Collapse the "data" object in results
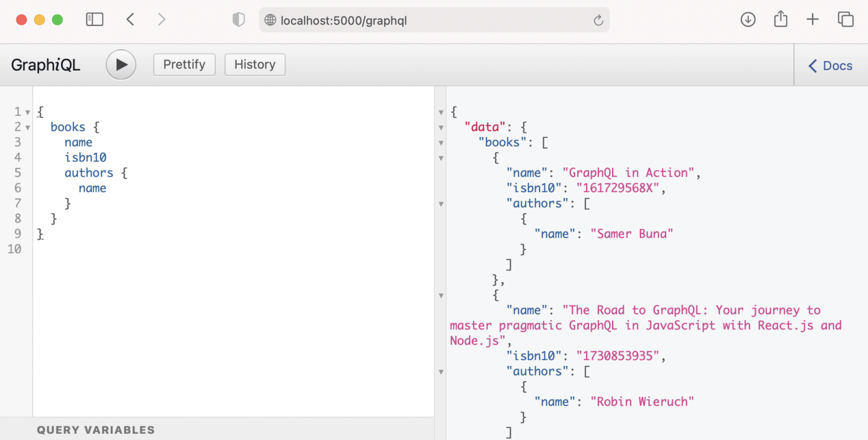The width and height of the screenshot is (868, 440). (441, 128)
